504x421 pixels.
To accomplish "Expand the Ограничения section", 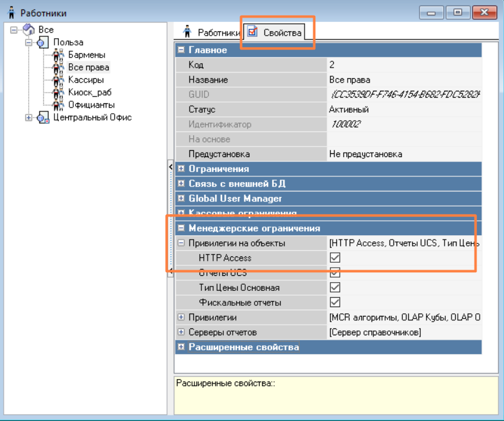I will tap(181, 169).
